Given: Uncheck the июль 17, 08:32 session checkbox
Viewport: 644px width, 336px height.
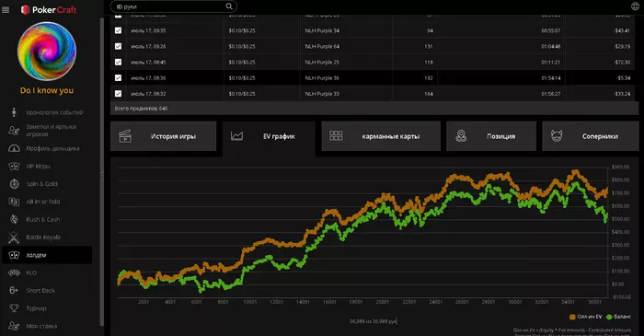Looking at the screenshot, I should (119, 94).
